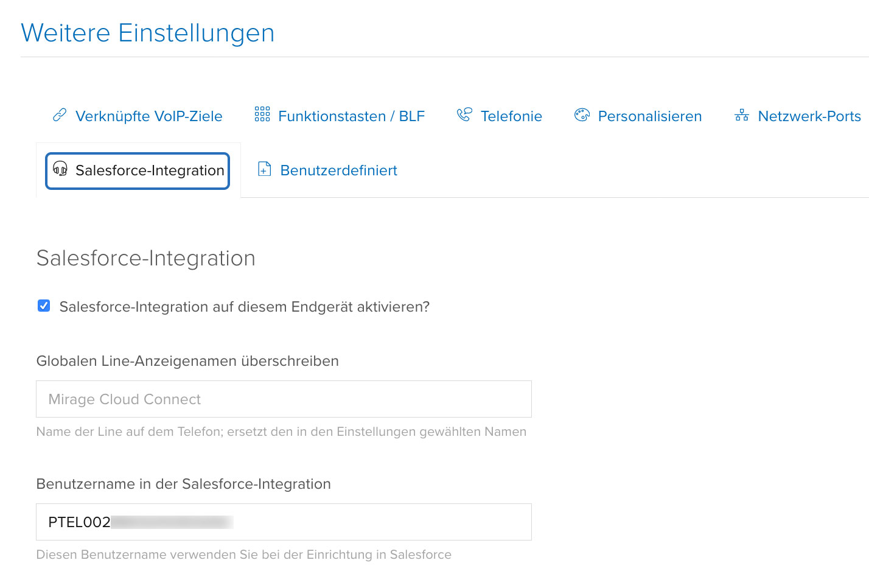Viewport: 869px width, 588px height.
Task: Click the grid icon beside Funktionstasten / BLF
Action: pyautogui.click(x=262, y=114)
